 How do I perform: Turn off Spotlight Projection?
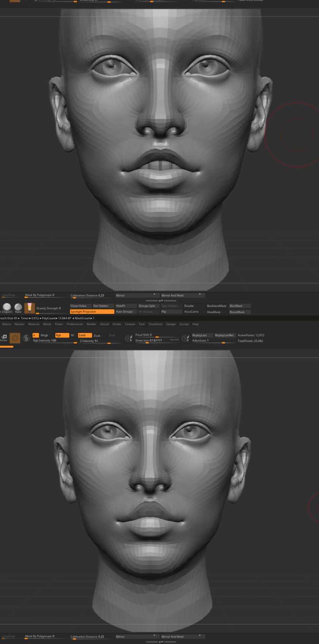[x=92, y=312]
